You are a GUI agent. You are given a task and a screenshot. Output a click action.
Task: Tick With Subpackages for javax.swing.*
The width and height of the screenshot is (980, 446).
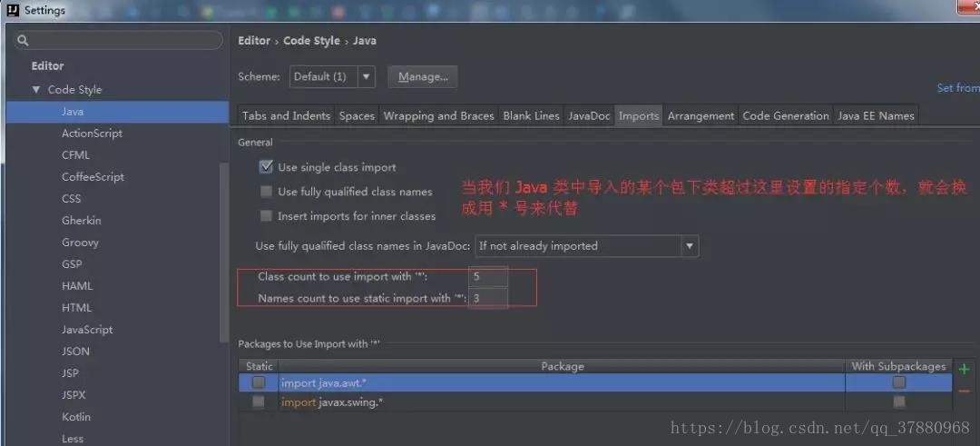(x=898, y=402)
